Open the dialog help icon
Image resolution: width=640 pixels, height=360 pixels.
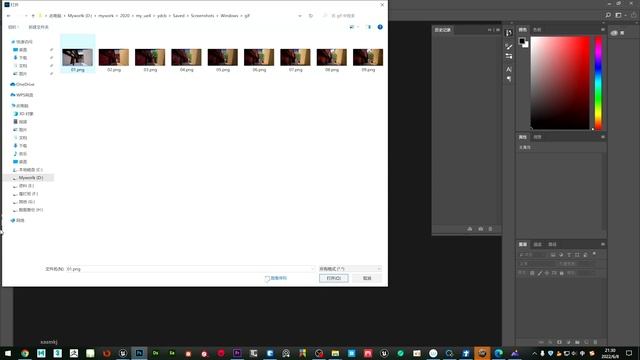click(x=380, y=27)
